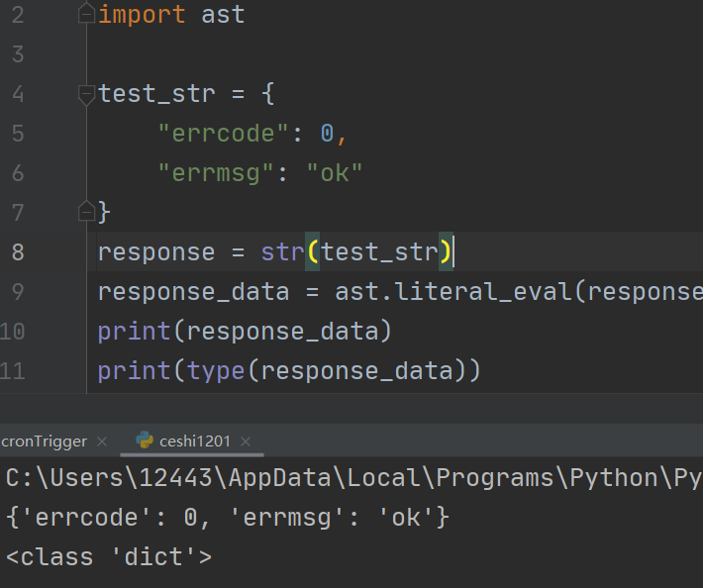This screenshot has width=703, height=588.
Task: Click the import keyword on line 2
Action: 143,15
